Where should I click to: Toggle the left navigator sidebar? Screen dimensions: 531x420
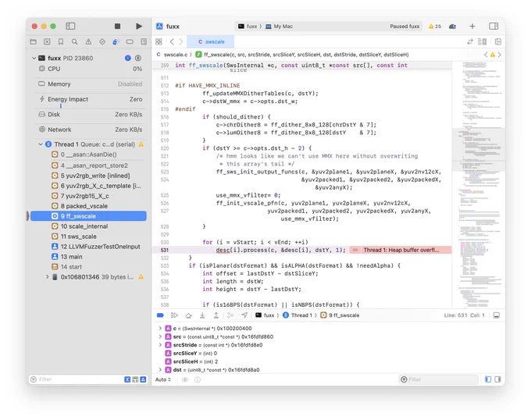click(70, 26)
